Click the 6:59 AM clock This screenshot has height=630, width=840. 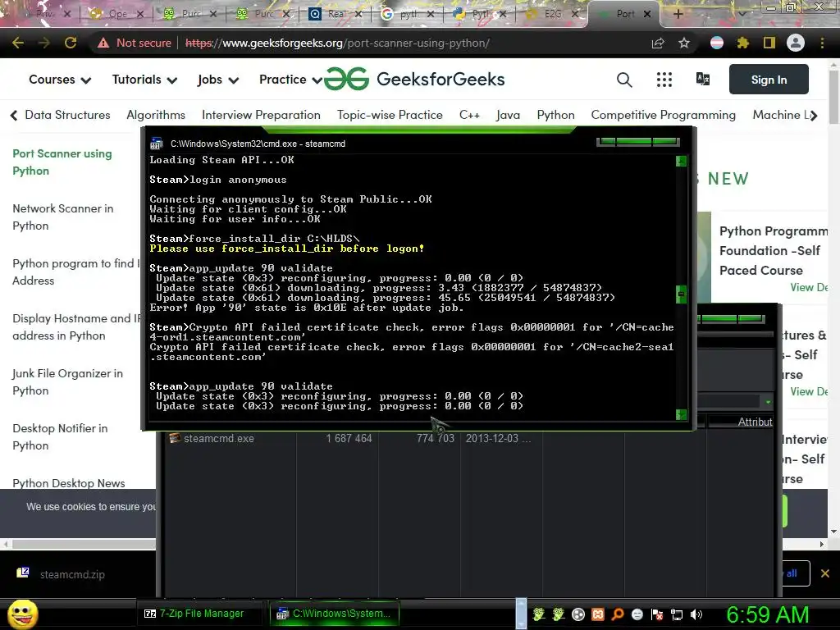(768, 614)
